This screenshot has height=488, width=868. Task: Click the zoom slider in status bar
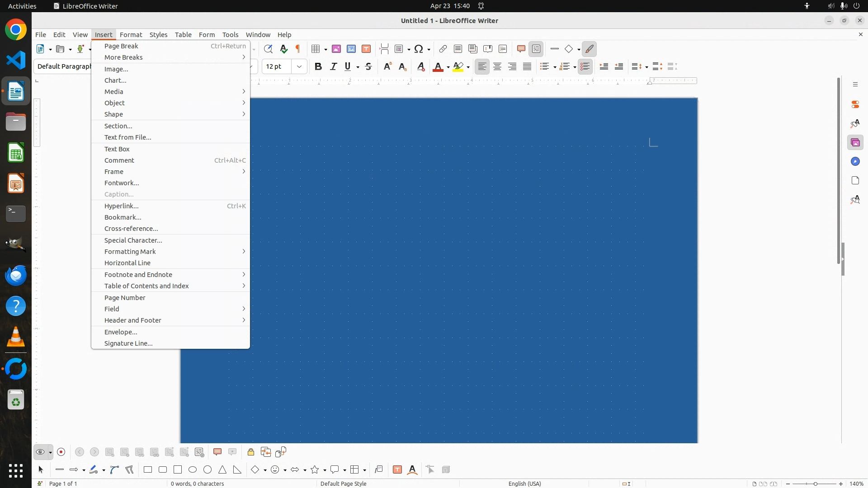pyautogui.click(x=815, y=483)
